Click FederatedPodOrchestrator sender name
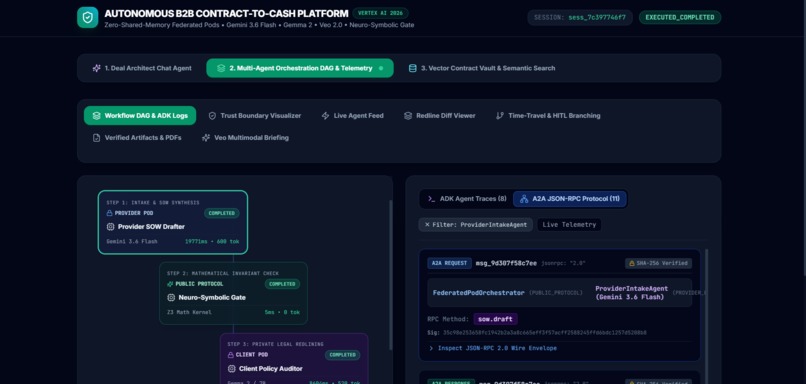The image size is (806, 384). point(479,292)
